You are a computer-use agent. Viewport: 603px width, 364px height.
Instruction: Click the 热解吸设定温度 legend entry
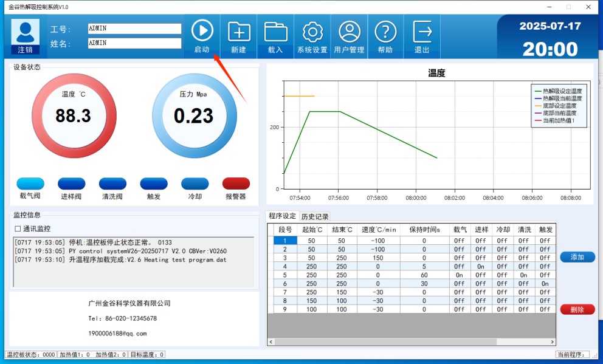559,91
